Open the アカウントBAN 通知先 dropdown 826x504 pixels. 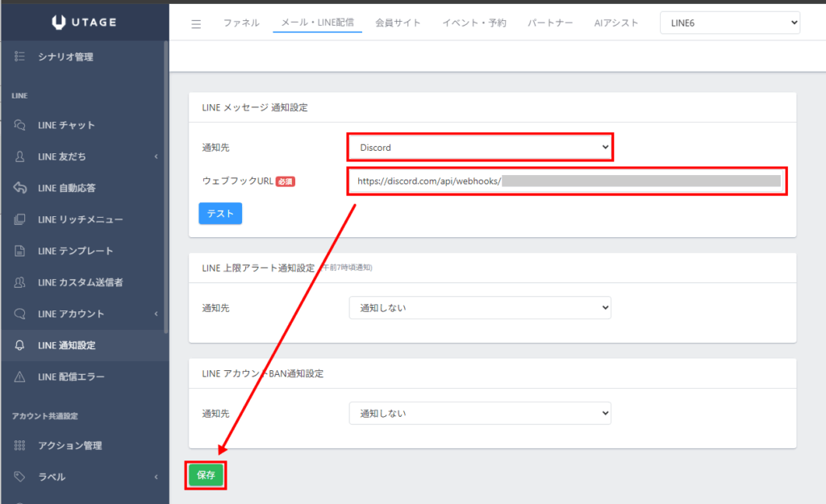pos(480,414)
